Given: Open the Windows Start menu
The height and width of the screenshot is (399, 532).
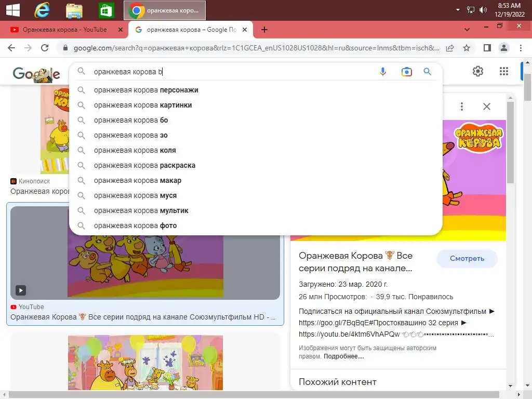Looking at the screenshot, I should [13, 10].
